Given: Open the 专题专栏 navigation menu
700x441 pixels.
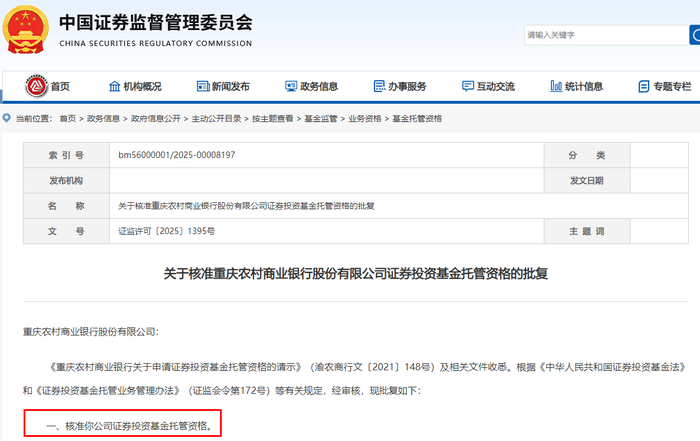Looking at the screenshot, I should click(672, 86).
